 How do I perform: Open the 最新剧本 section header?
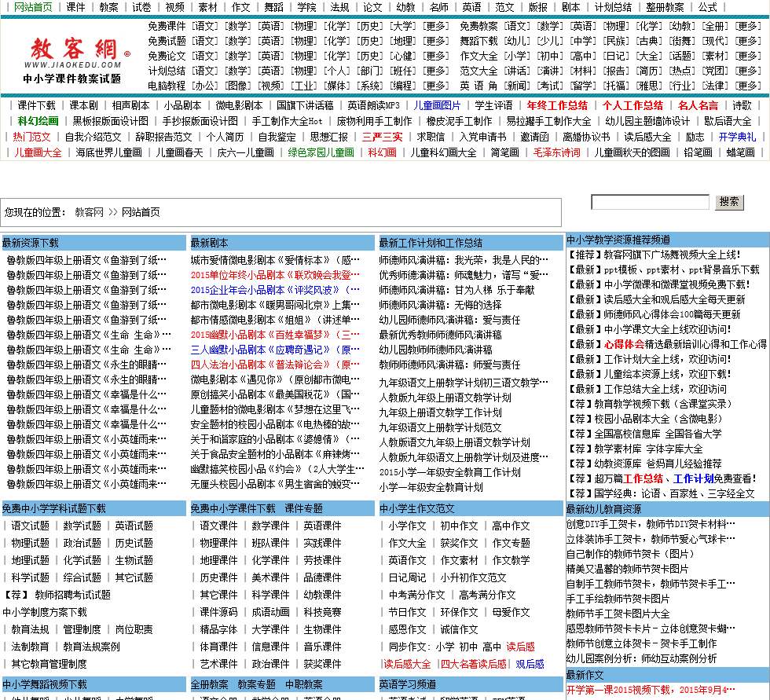(x=282, y=243)
